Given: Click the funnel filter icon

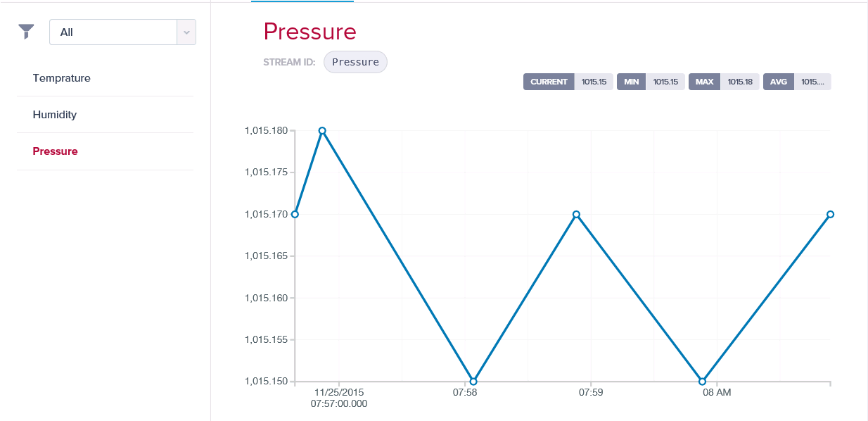Looking at the screenshot, I should point(26,32).
